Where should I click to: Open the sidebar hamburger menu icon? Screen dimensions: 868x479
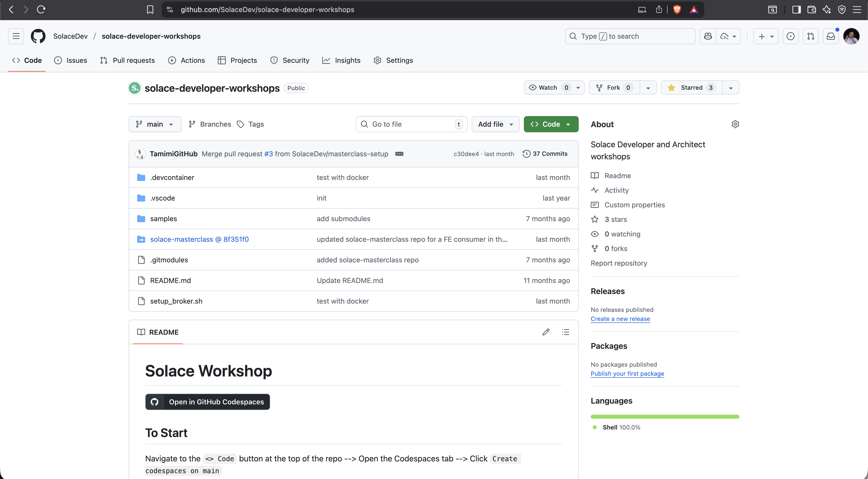(x=16, y=36)
